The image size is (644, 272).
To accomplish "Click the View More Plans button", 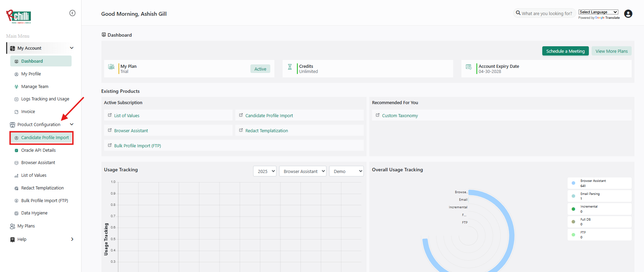I will click(x=611, y=51).
